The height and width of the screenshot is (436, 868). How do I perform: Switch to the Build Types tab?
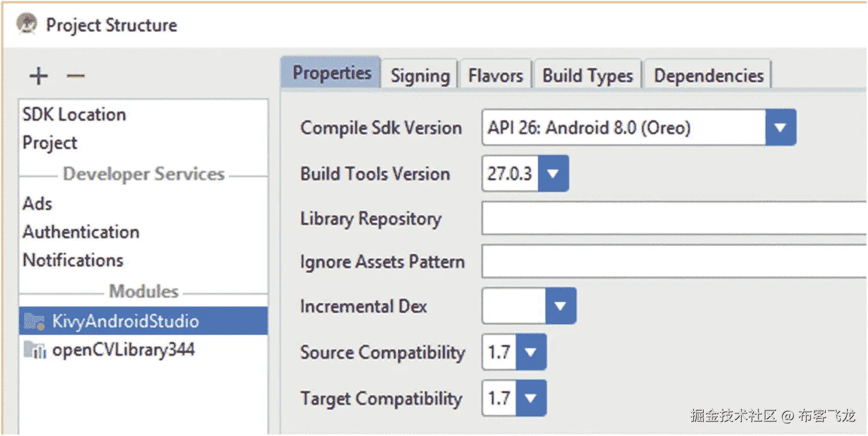(587, 76)
